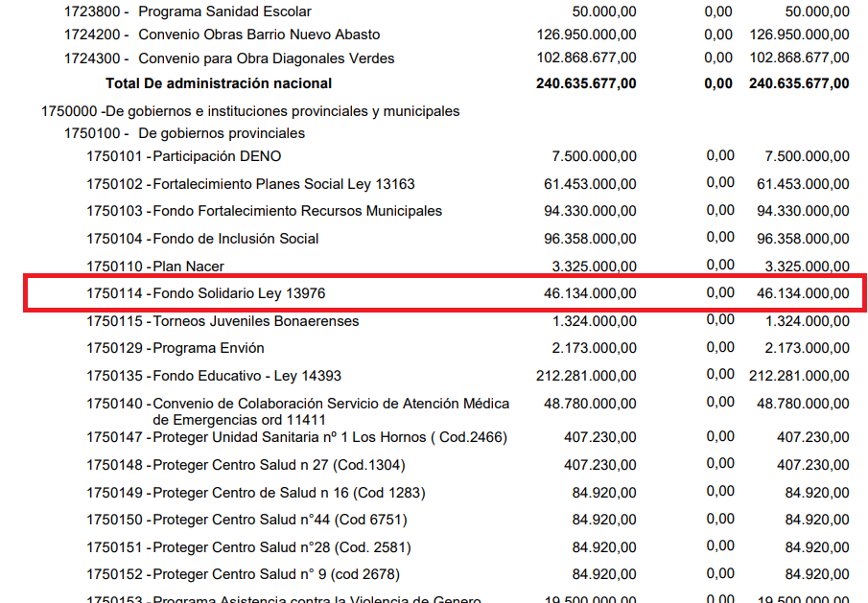Click the Total De administración nacional label
The width and height of the screenshot is (868, 603).
coord(219,83)
